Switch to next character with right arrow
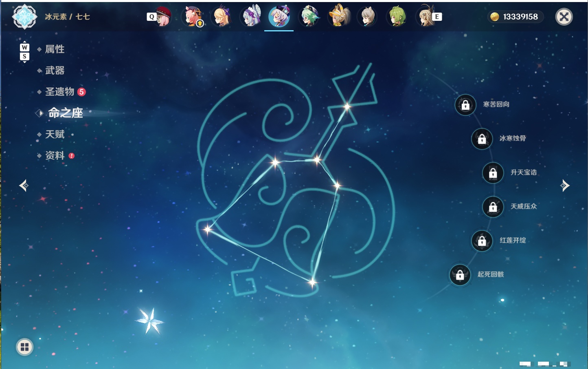 point(565,186)
